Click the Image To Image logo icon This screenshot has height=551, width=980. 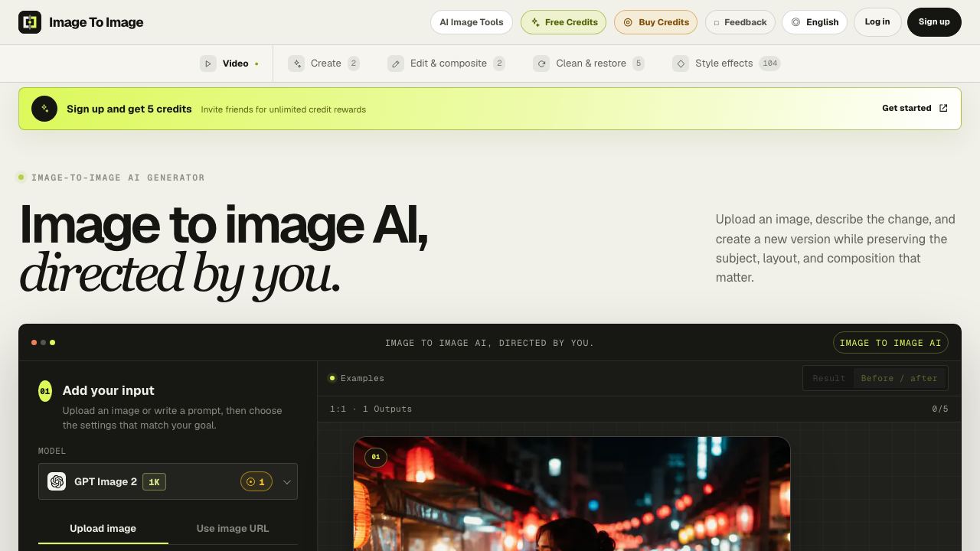pos(30,22)
